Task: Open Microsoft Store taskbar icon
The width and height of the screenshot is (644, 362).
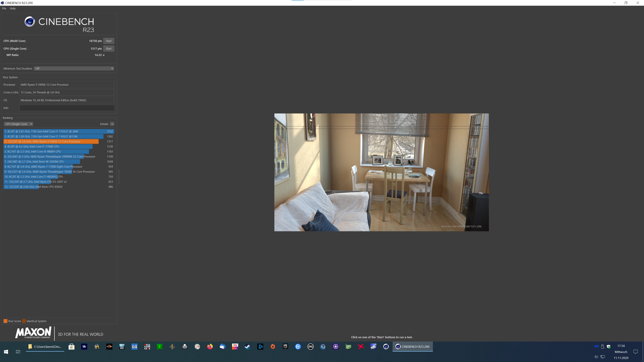Action: (x=71, y=347)
